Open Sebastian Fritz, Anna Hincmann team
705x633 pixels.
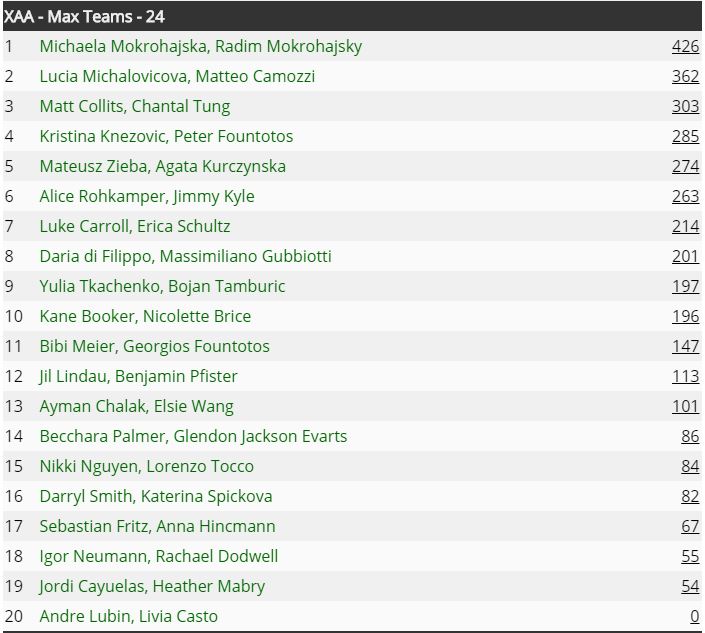click(x=157, y=526)
